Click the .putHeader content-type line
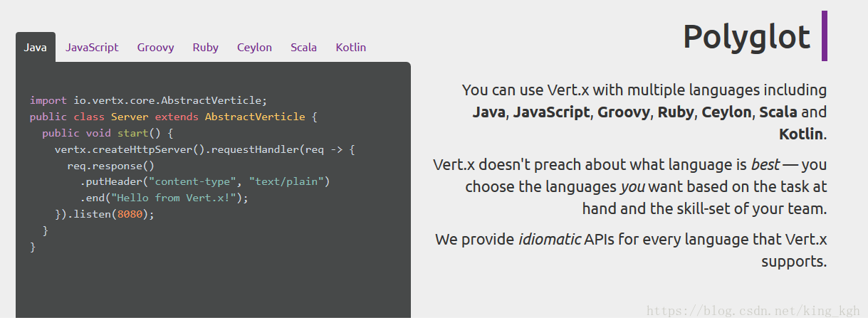The image size is (868, 325). (205, 182)
